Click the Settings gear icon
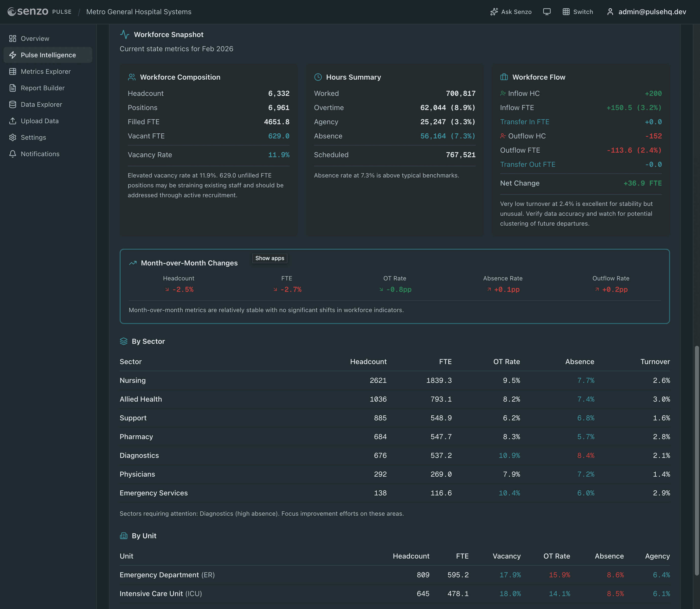700x609 pixels. [x=13, y=137]
